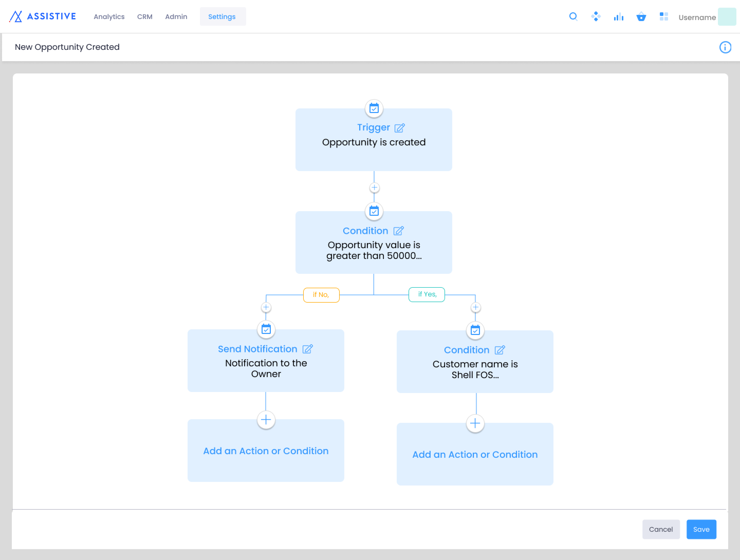Screen dimensions: 740x560
Task: Add step on the if Yes branch
Action: [475, 307]
